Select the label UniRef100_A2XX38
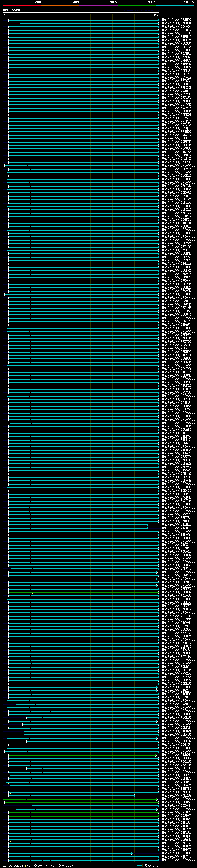This screenshot has width=197, height=868. coord(177,94)
